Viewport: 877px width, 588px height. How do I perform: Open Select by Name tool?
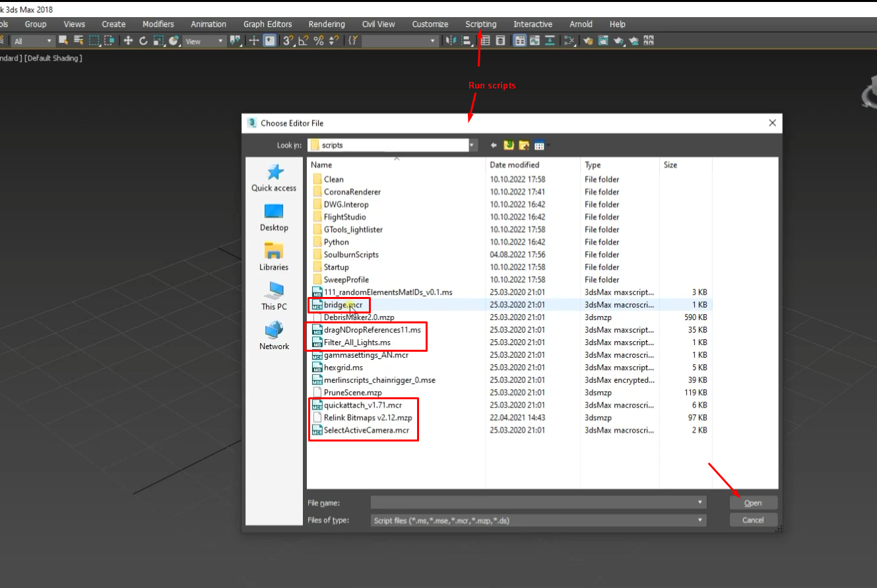click(79, 41)
